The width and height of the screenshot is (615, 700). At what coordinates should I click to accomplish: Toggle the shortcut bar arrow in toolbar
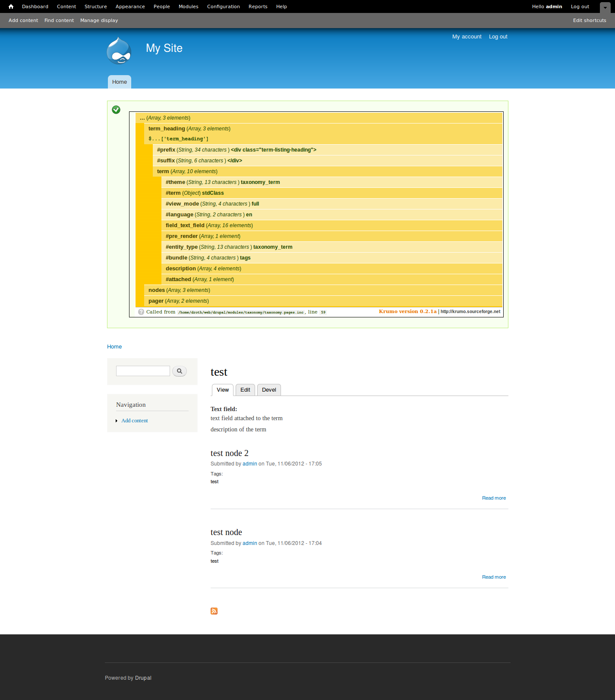click(605, 7)
